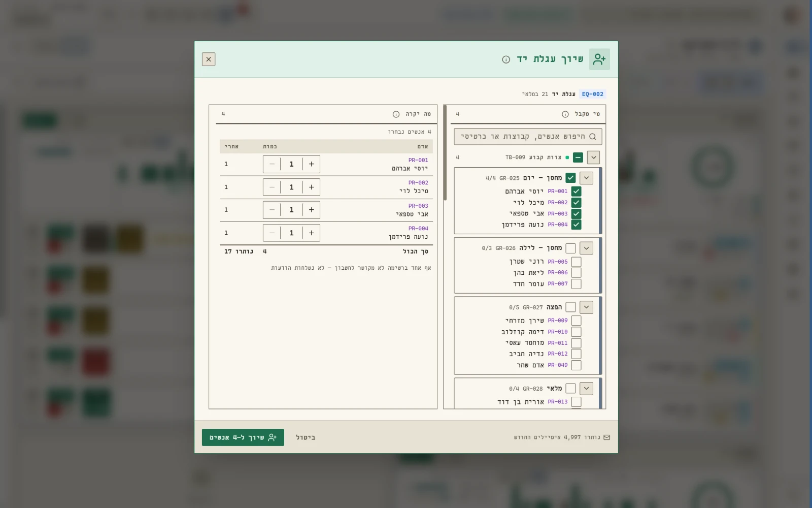Toggle the צוות קבוע TB-009 partial checkbox
Image resolution: width=812 pixels, height=508 pixels.
click(578, 157)
